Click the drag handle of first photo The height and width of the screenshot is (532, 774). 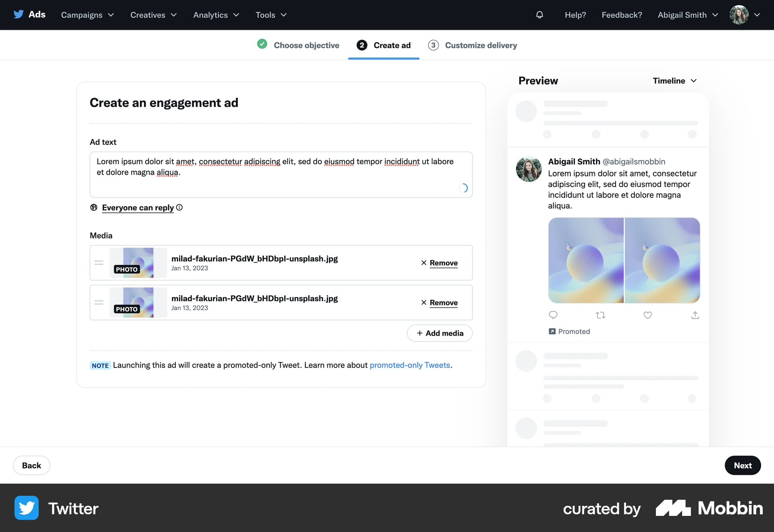point(99,263)
